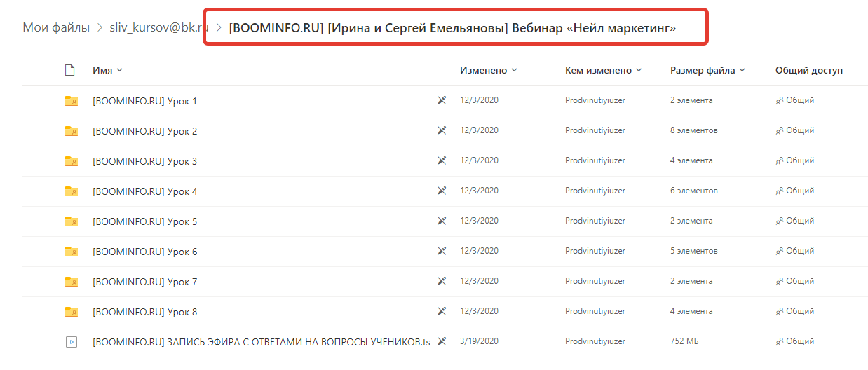Expand the Размер файла column menu
The height and width of the screenshot is (370, 868).
coord(707,70)
